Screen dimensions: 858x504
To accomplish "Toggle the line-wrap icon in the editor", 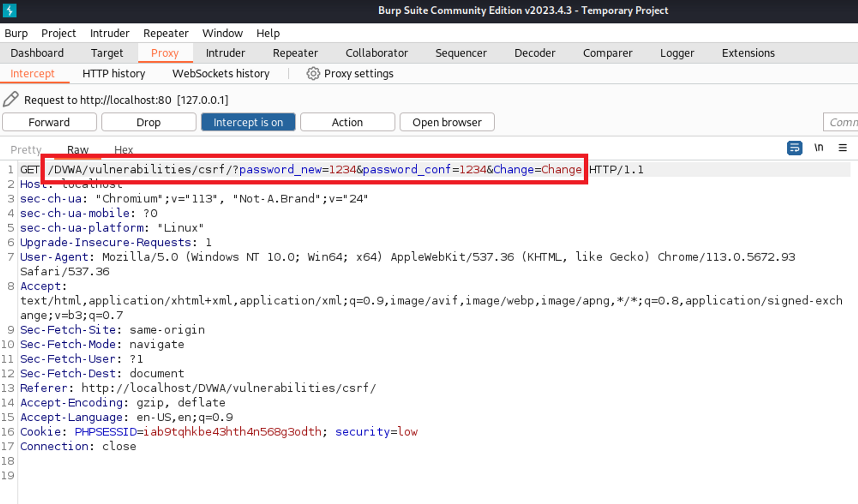I will click(794, 148).
